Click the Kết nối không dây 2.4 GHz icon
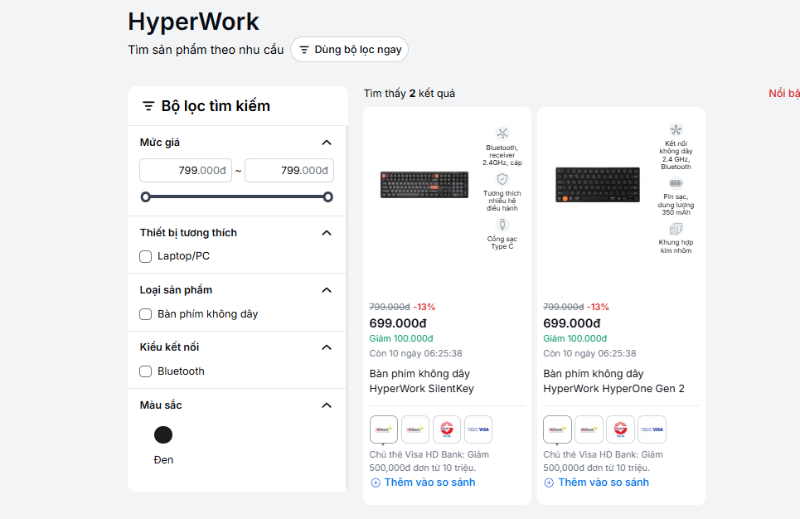800x519 pixels. pyautogui.click(x=676, y=129)
